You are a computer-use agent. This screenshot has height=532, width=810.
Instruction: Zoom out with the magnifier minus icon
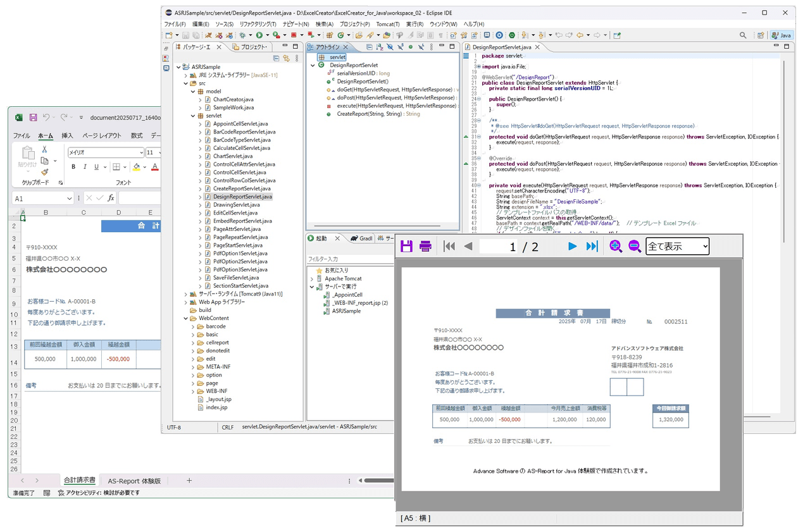pos(635,246)
